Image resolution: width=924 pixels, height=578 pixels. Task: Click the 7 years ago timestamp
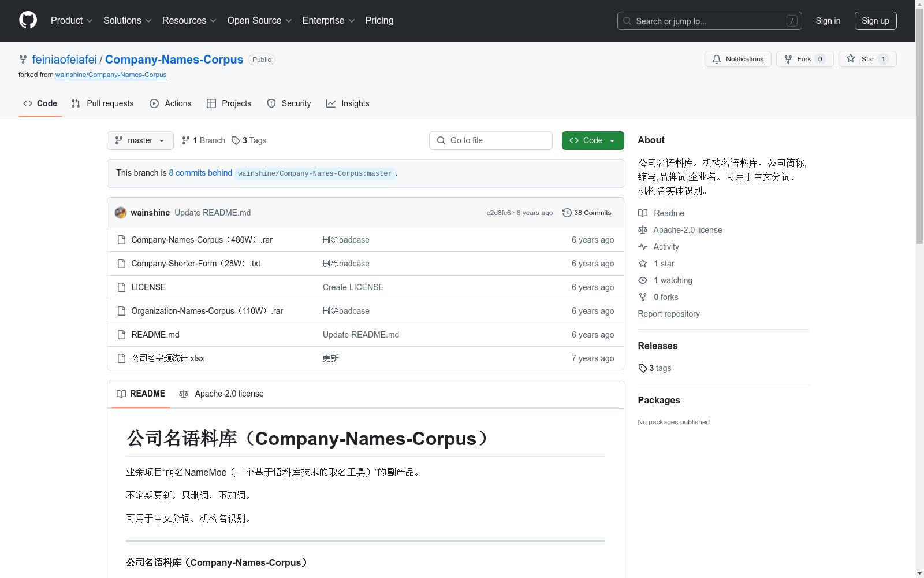pyautogui.click(x=593, y=358)
